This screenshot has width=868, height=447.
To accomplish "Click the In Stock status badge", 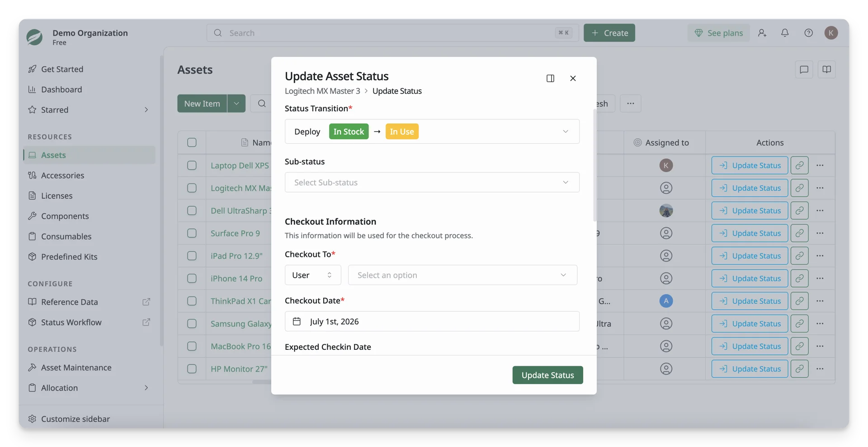I will 349,132.
